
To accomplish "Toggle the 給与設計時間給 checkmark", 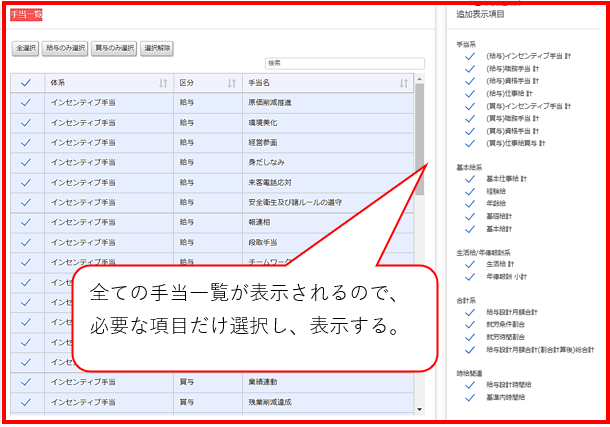I will (x=469, y=385).
